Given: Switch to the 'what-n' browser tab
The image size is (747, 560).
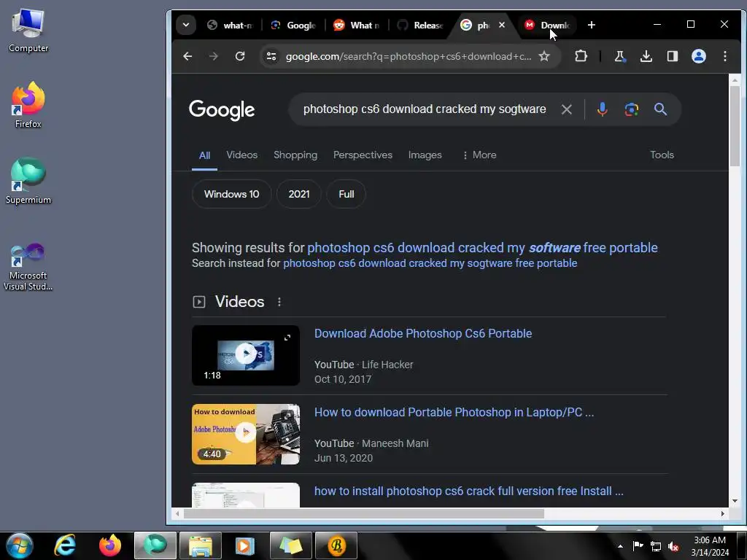Looking at the screenshot, I should click(230, 26).
